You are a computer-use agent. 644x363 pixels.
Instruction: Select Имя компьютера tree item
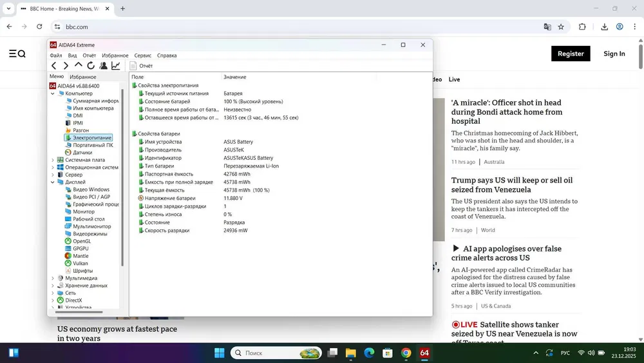tap(90, 108)
